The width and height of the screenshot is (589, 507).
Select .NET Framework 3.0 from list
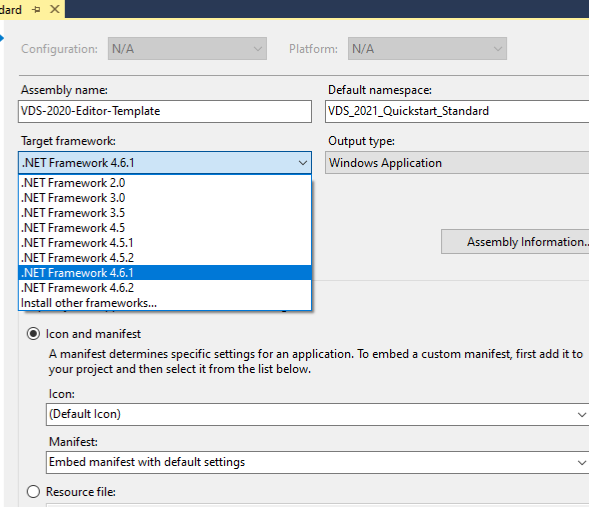pos(165,198)
